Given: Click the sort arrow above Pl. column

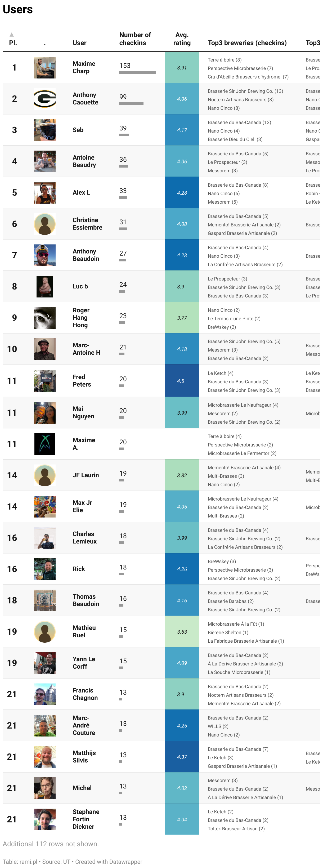Looking at the screenshot, I should [12, 34].
